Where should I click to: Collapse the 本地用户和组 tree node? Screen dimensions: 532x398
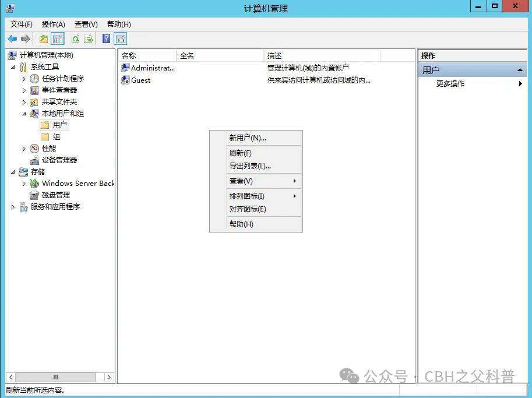click(x=24, y=114)
